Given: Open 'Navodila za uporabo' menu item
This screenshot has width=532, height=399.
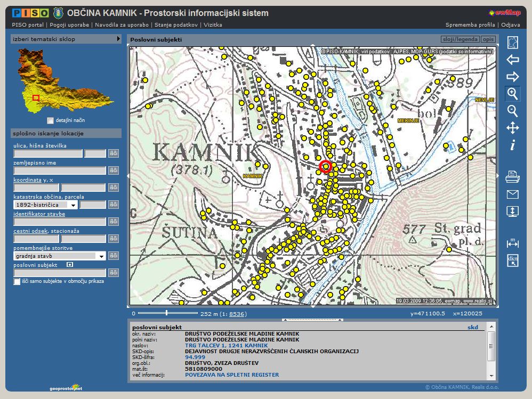Looking at the screenshot, I should [x=122, y=25].
